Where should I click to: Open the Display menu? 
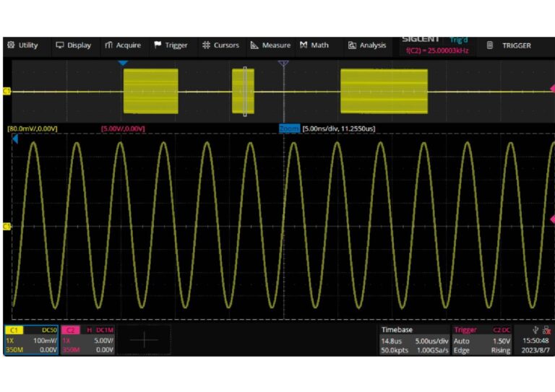click(74, 45)
